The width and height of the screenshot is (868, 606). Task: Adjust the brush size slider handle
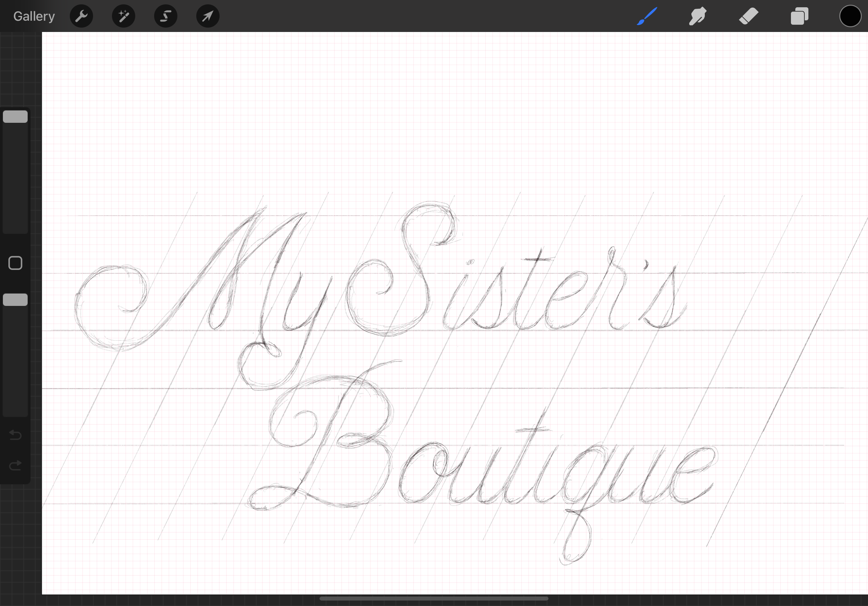coord(15,116)
